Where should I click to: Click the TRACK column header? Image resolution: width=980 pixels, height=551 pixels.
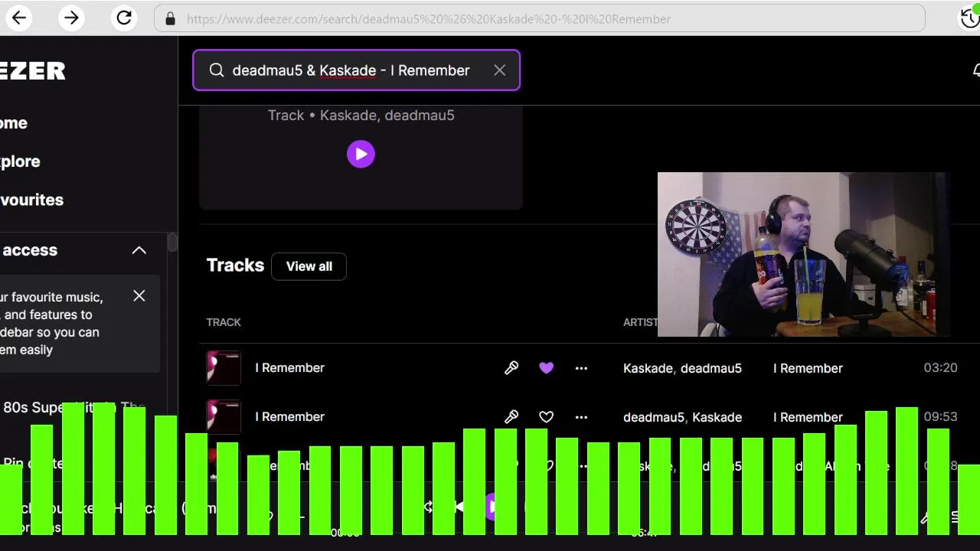coord(224,322)
